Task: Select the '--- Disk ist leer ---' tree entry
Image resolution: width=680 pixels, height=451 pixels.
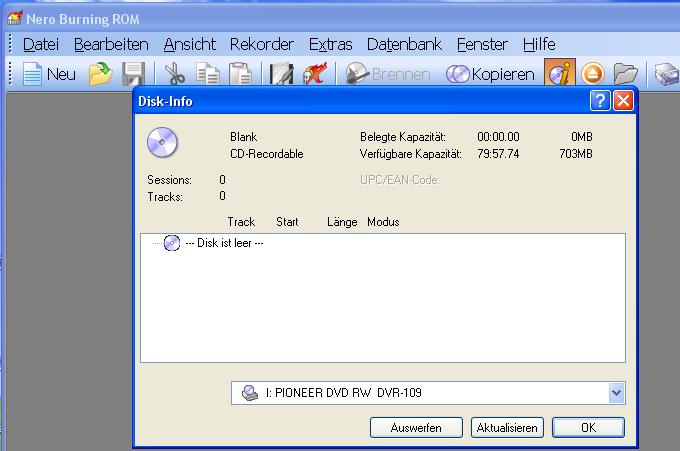Action: tap(224, 243)
